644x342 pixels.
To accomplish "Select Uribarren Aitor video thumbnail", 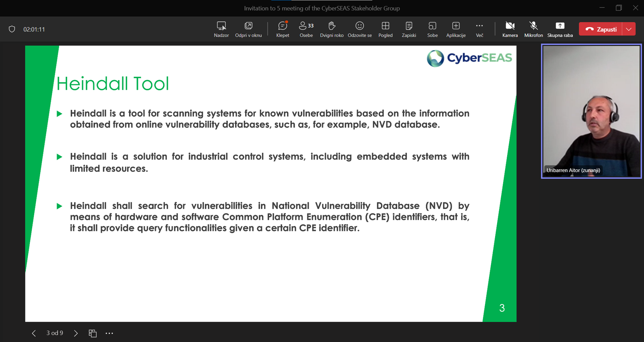I will (x=591, y=111).
